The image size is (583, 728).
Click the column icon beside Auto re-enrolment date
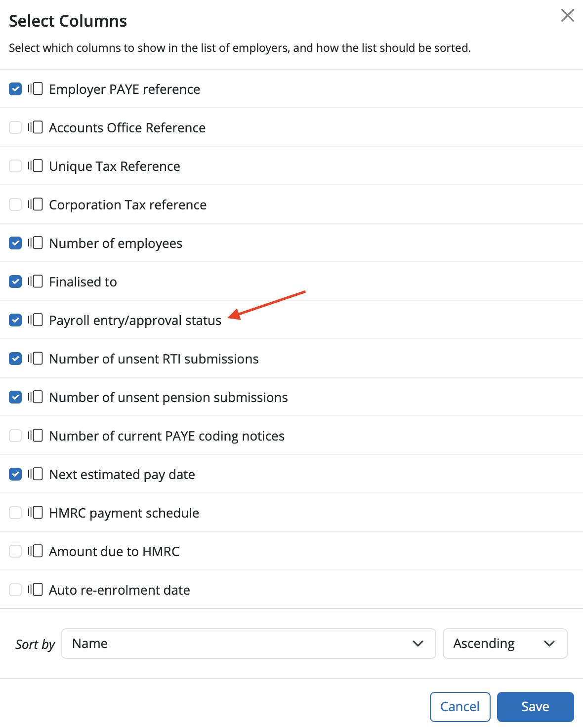35,590
